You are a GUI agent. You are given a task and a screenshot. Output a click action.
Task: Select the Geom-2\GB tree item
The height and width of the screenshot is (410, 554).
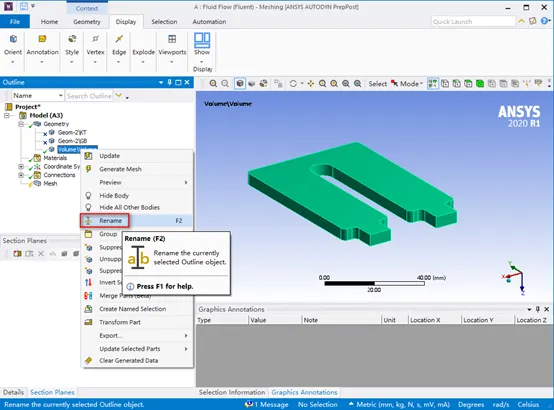coord(72,141)
